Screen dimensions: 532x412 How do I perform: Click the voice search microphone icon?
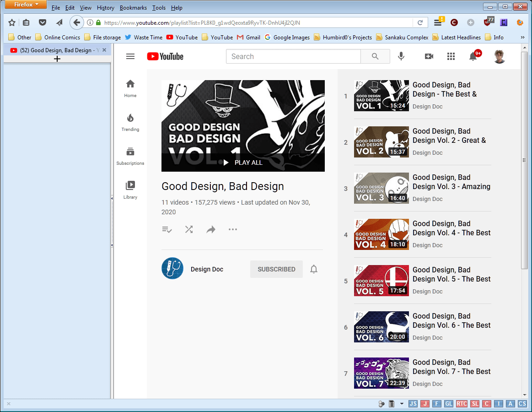point(401,56)
